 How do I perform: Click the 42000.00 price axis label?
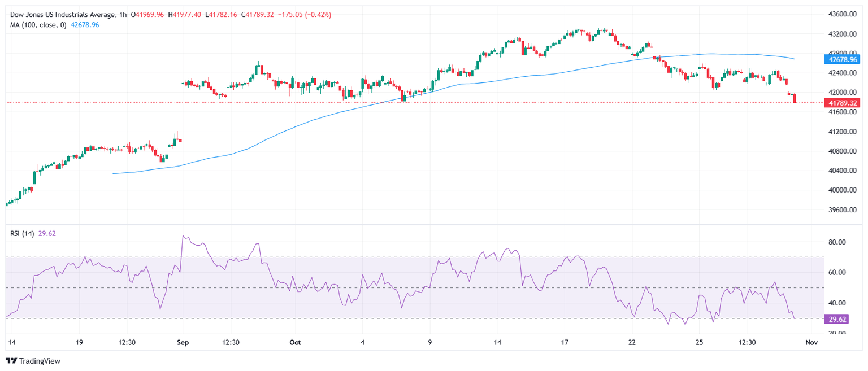(x=844, y=93)
